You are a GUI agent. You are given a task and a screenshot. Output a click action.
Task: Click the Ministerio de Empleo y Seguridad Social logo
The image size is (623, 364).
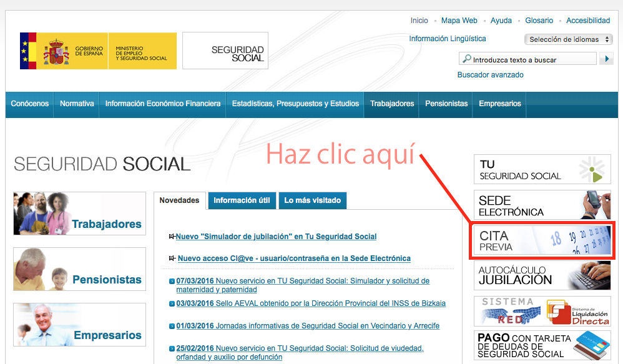[x=142, y=51]
